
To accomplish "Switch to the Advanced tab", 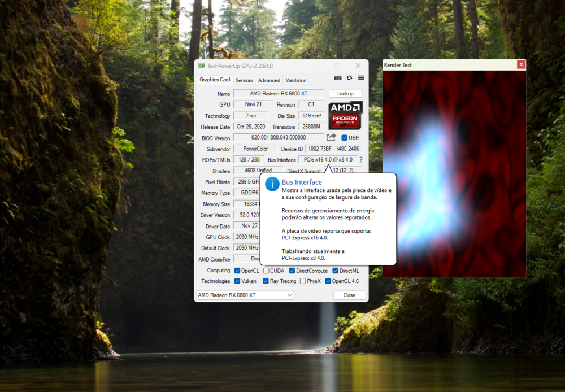I will [x=269, y=80].
